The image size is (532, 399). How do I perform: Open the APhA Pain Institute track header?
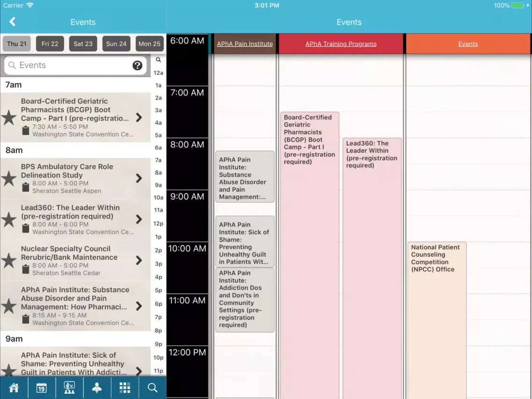coord(244,44)
